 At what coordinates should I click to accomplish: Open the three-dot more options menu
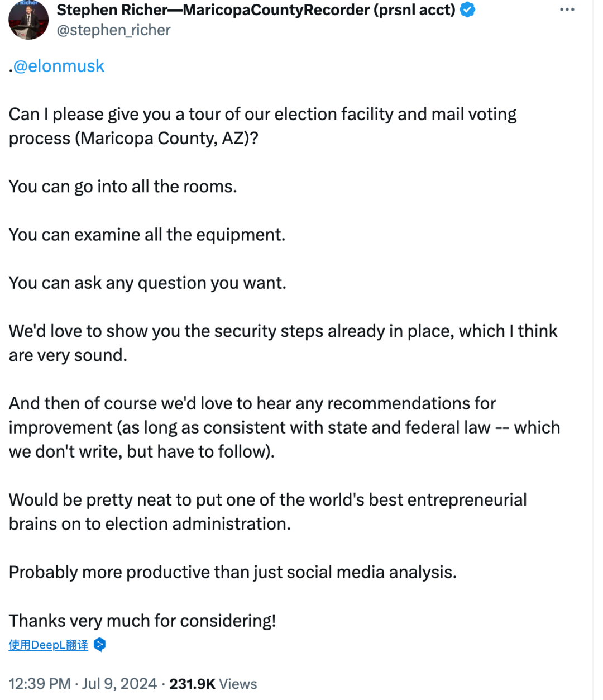(x=567, y=10)
